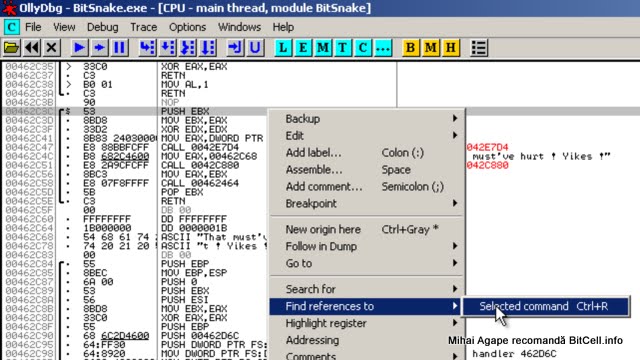Open file with the folder toolbar icon
The width and height of the screenshot is (640, 360).
coord(11,48)
